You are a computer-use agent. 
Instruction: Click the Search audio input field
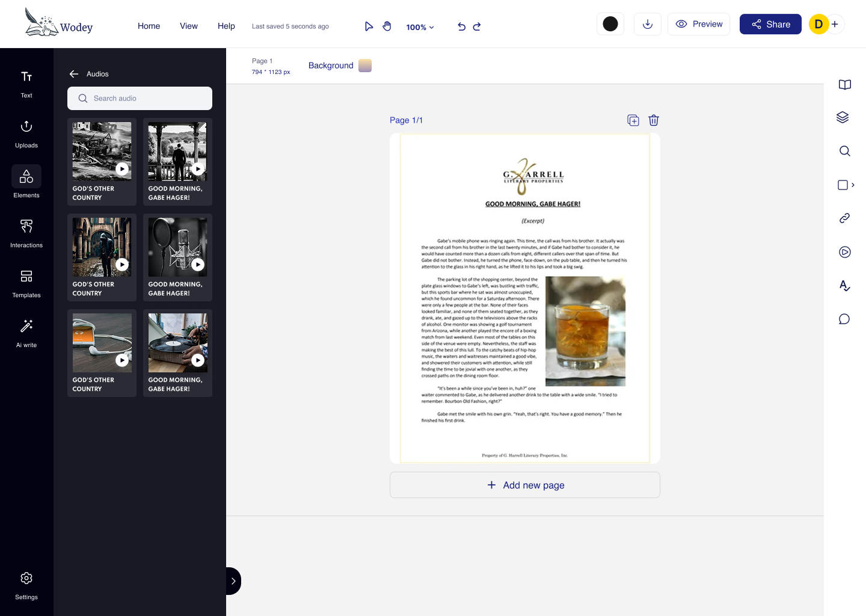[x=140, y=99]
